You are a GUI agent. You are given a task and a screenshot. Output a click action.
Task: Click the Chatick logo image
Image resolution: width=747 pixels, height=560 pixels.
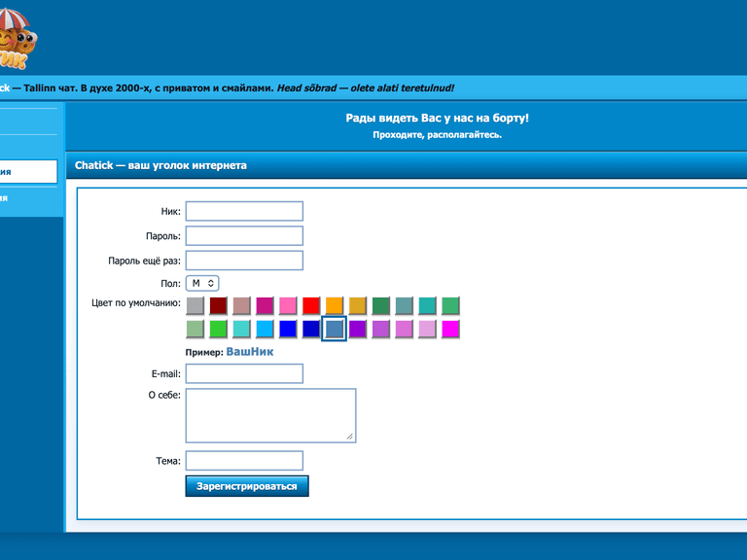[x=18, y=39]
